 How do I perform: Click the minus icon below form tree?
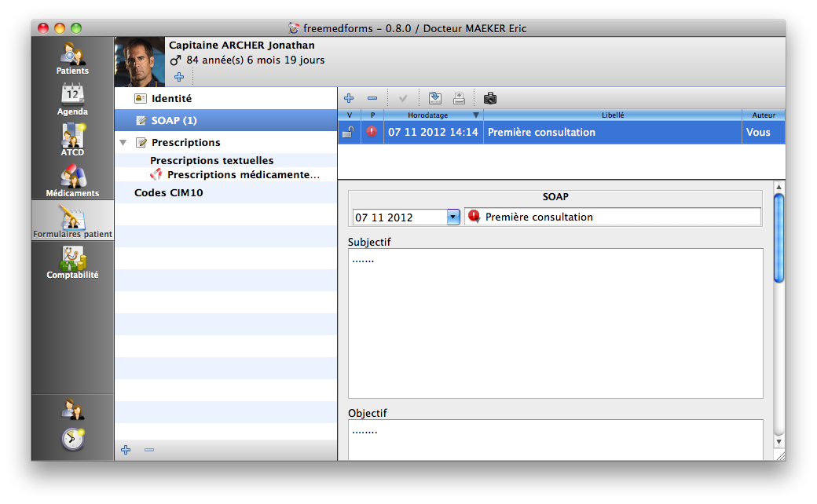point(149,450)
